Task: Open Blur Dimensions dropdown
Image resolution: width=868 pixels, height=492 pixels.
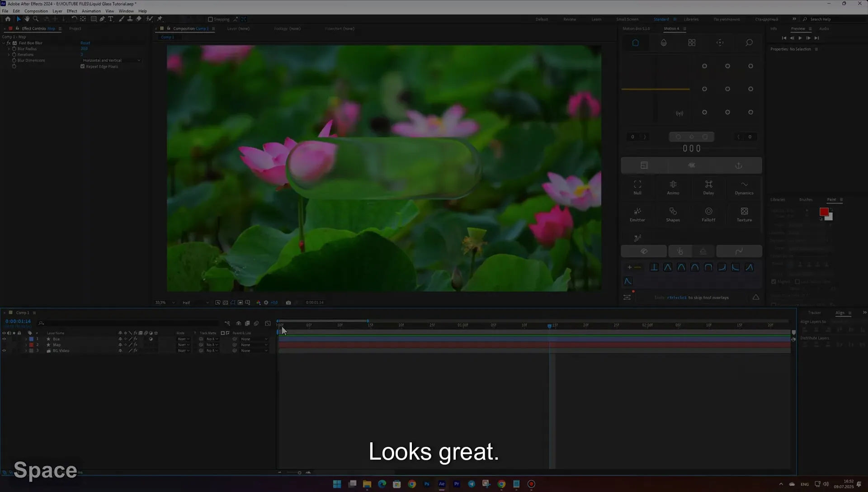Action: (111, 60)
